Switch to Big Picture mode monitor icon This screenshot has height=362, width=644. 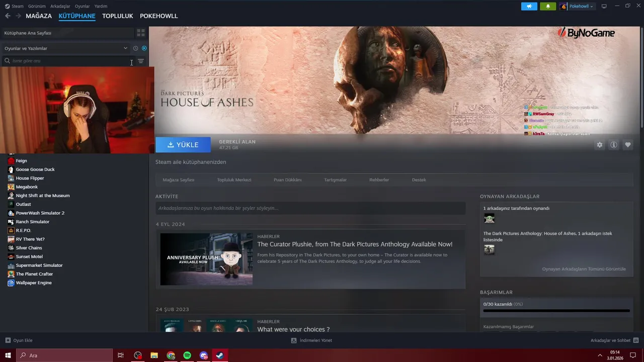coord(604,6)
